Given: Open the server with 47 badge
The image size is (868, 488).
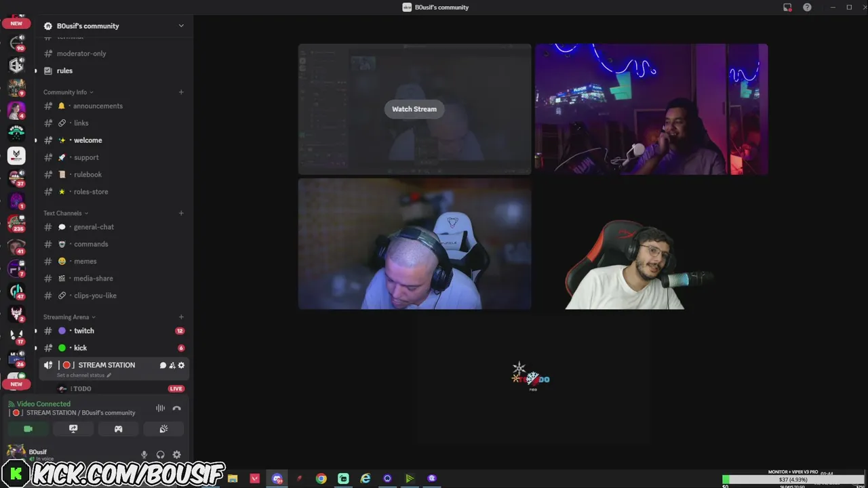Looking at the screenshot, I should (x=16, y=291).
